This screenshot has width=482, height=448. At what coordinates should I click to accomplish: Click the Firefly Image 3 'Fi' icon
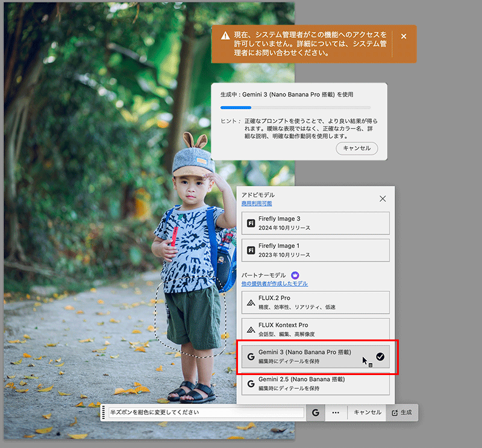[251, 224]
